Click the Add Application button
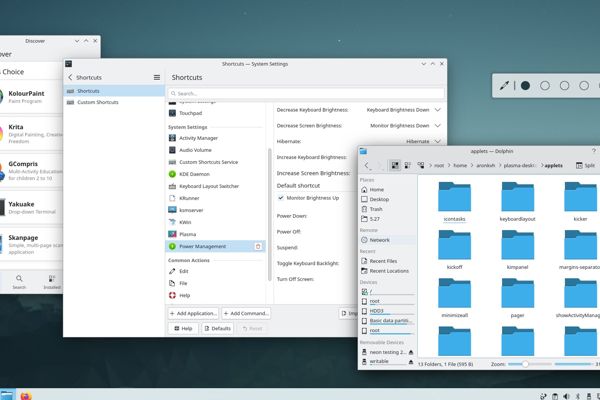This screenshot has width=600, height=400. [x=192, y=313]
